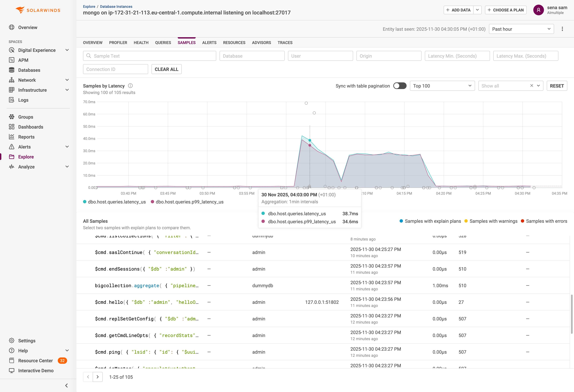Toggle dbo.host.queries.p99_latency_us legend series
Screen dimensions: 574x392
point(187,202)
